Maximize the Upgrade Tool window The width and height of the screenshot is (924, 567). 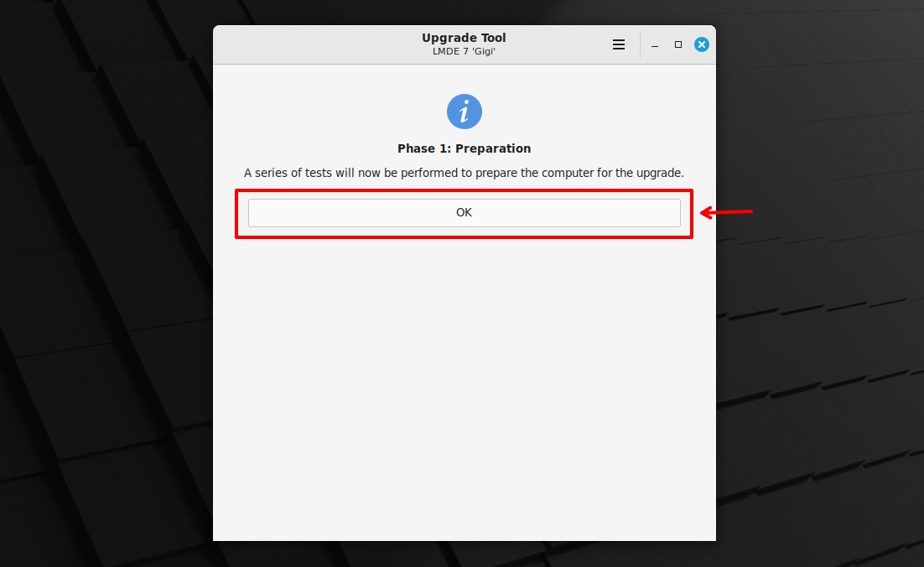[678, 44]
